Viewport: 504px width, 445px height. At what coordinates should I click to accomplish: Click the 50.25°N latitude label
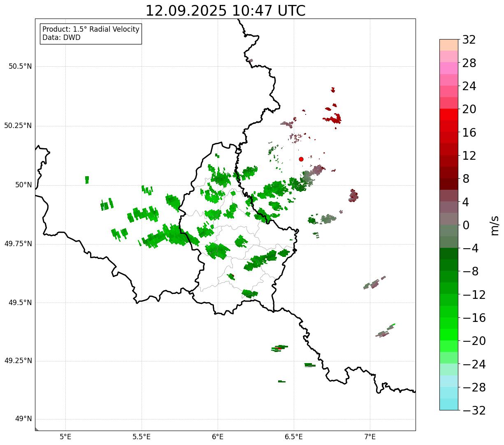click(18, 126)
